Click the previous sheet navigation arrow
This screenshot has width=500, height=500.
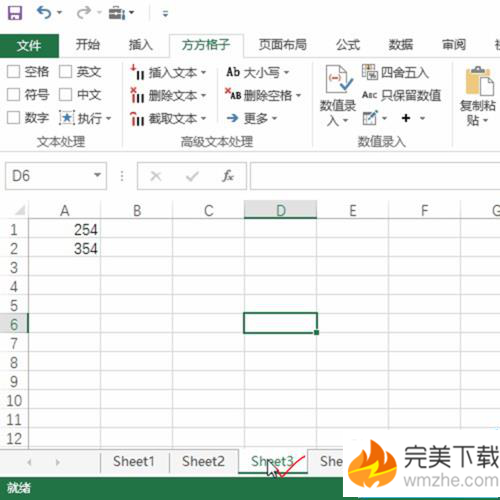point(29,462)
